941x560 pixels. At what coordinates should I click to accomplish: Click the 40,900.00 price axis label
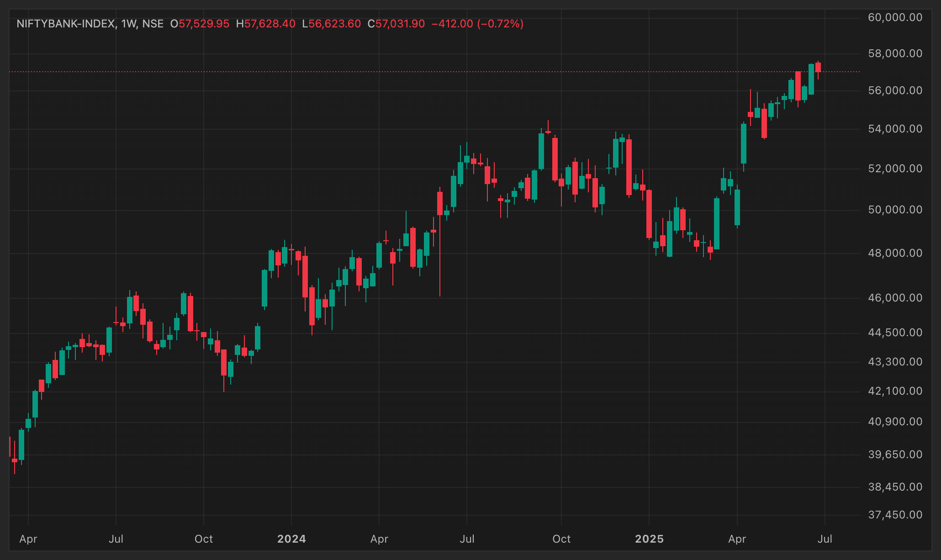(x=895, y=422)
